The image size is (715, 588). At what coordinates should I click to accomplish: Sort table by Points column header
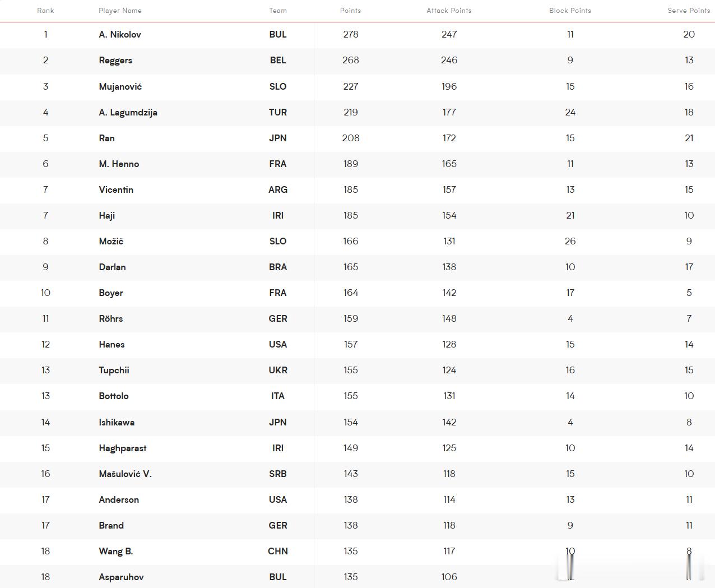(x=350, y=11)
